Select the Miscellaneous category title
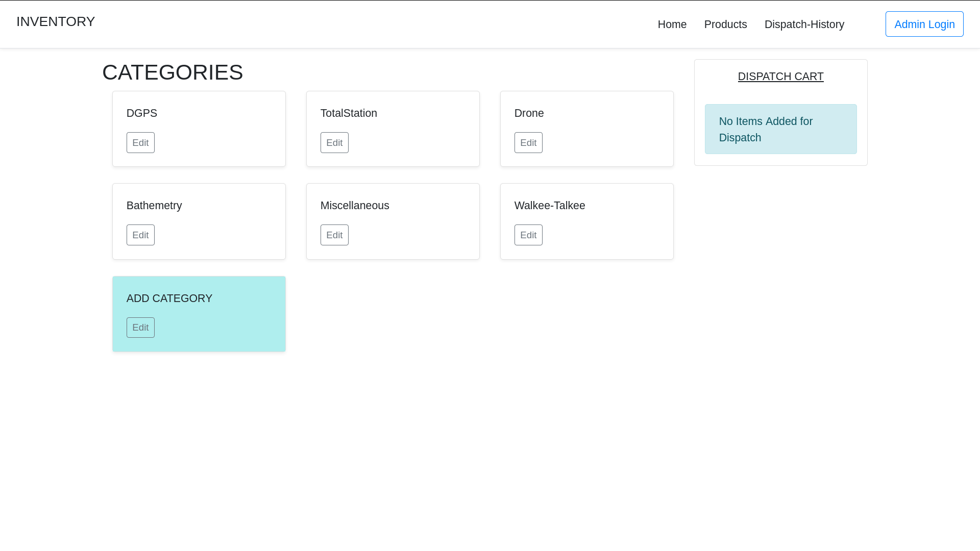 pos(355,206)
